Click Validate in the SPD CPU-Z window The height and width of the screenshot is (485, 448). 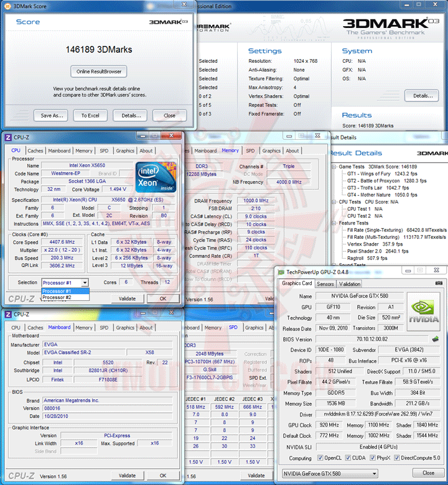point(256,476)
